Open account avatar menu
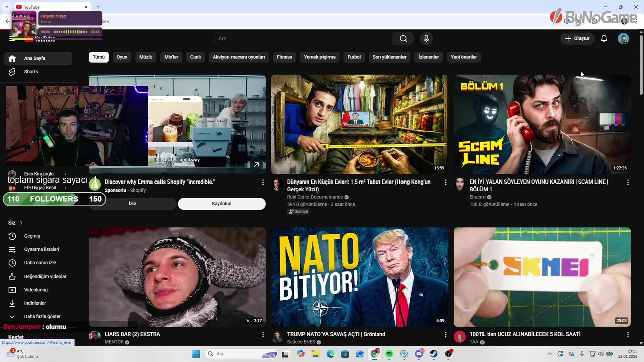Image resolution: width=644 pixels, height=362 pixels. click(623, 39)
